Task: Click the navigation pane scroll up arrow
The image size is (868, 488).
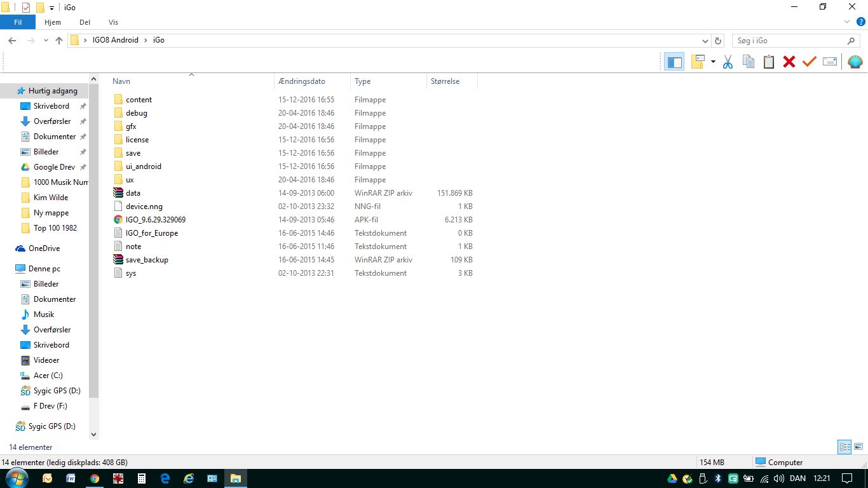Action: tap(94, 79)
